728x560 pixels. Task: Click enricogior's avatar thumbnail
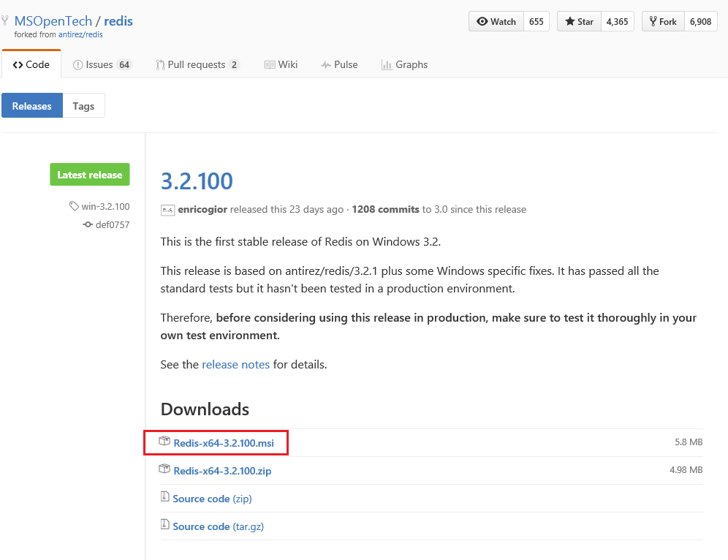167,210
